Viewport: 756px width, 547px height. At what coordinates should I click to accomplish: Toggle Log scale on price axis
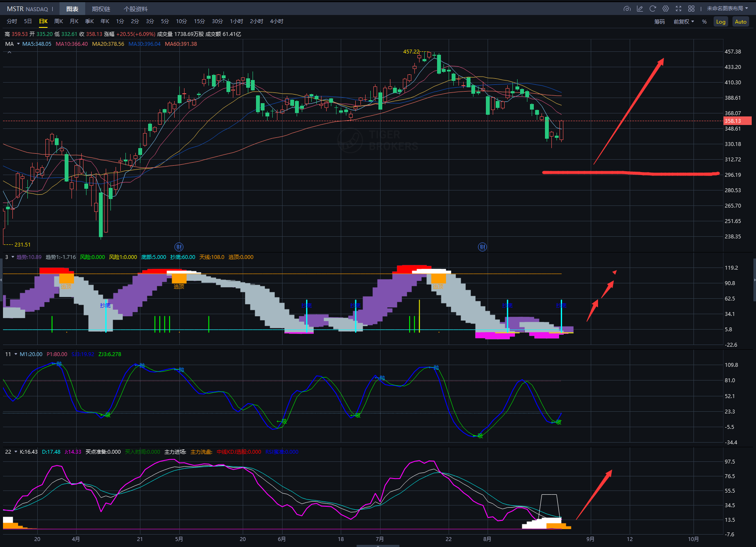[x=721, y=22]
